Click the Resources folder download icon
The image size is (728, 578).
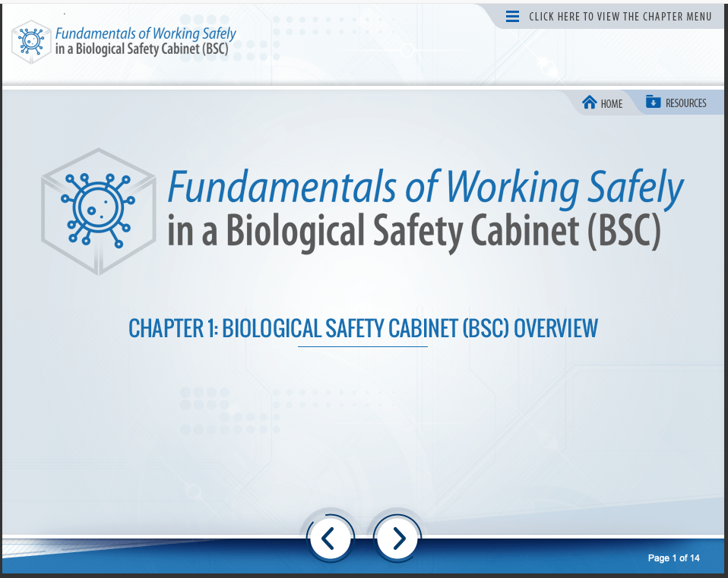[x=653, y=102]
